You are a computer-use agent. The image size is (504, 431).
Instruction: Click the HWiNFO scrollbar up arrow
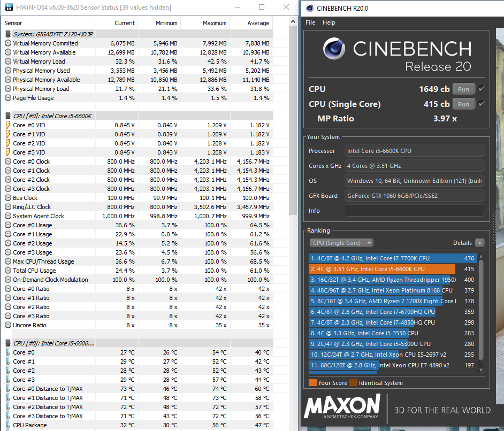(x=293, y=22)
